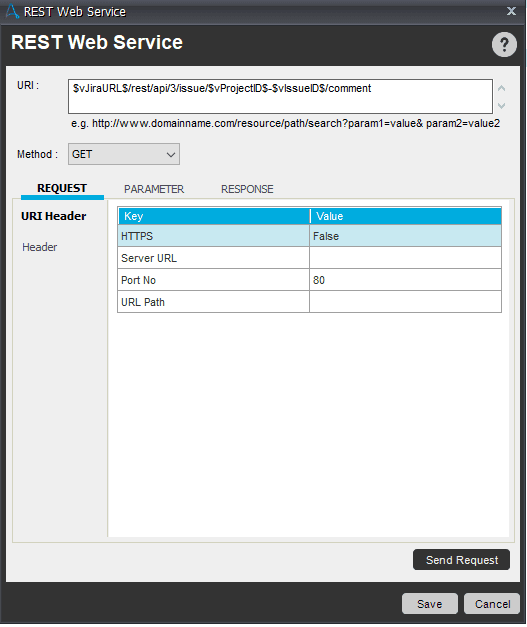Close the REST Web Service dialog
The image size is (527, 627).
coord(511,11)
